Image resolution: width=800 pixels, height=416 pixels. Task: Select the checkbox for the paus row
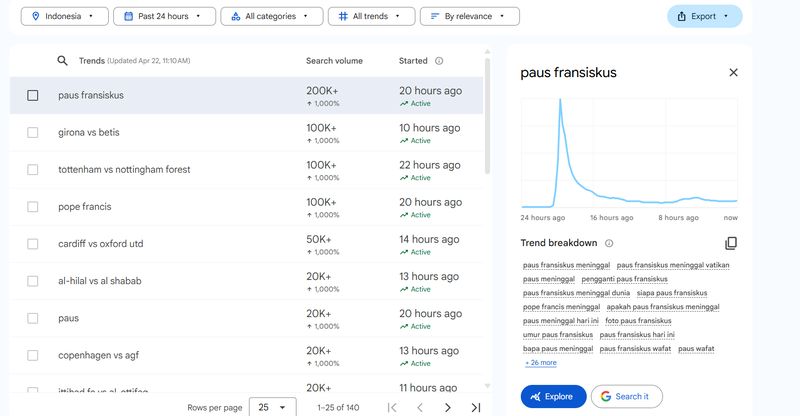pyautogui.click(x=33, y=319)
